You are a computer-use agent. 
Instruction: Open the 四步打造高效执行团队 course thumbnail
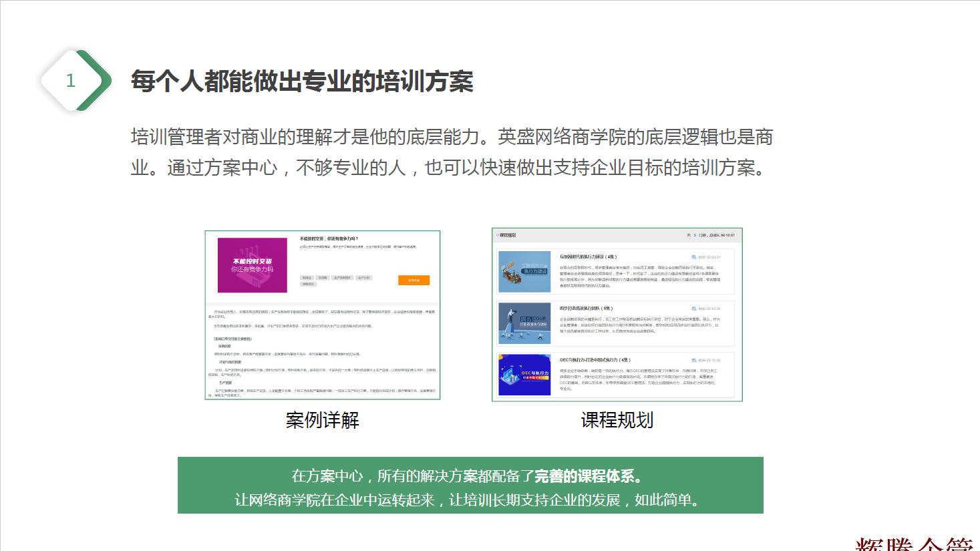point(524,323)
